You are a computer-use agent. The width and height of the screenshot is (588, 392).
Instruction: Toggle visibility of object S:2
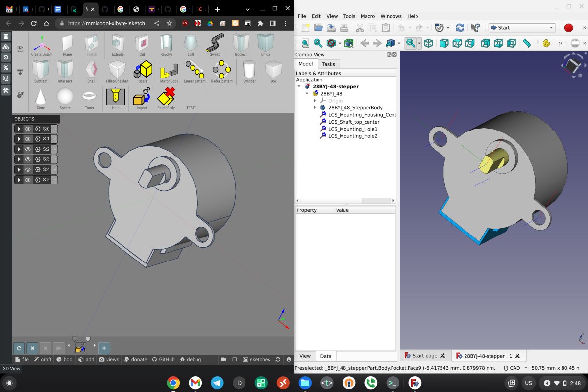(x=28, y=149)
